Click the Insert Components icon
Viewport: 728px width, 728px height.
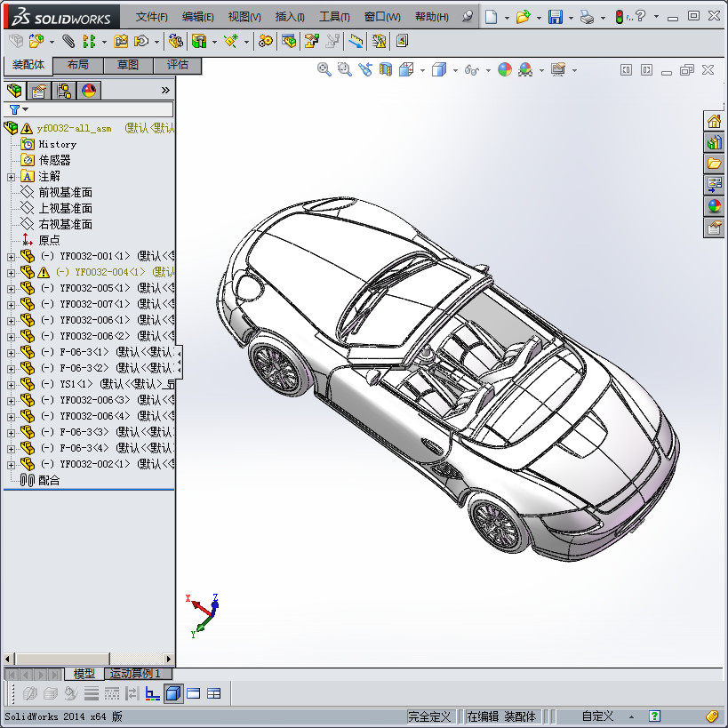point(36,41)
